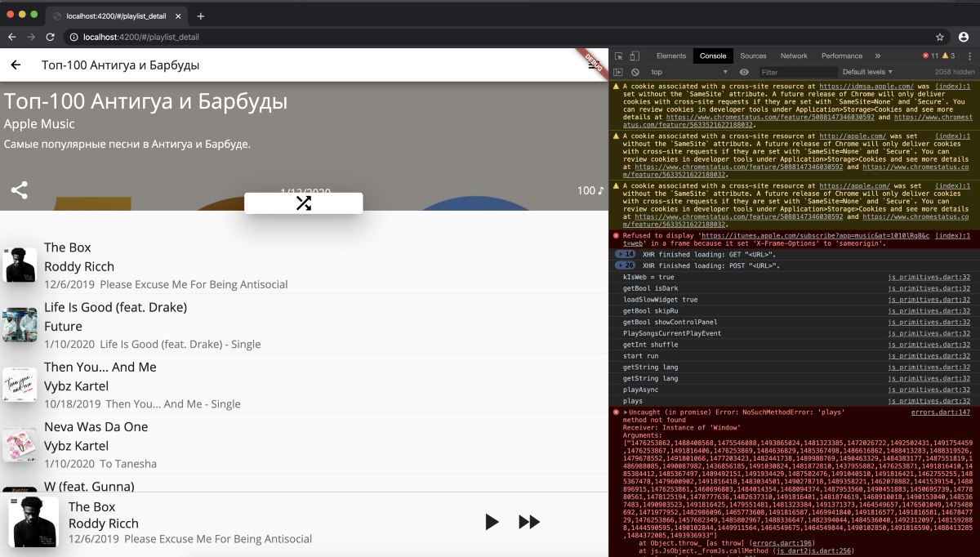Open js_primitives.dart:32 link beside start run
This screenshot has width=980, height=557.
929,356
